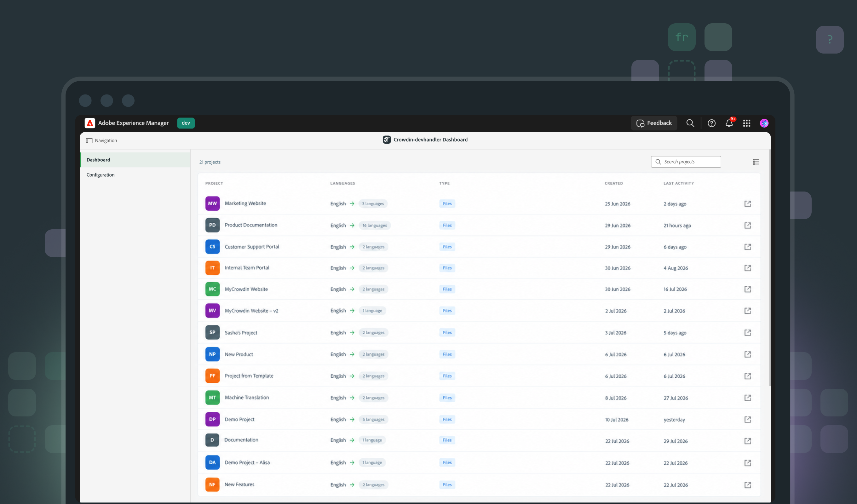The width and height of the screenshot is (857, 504).
Task: Click the PROJECT column header
Action: pyautogui.click(x=214, y=183)
